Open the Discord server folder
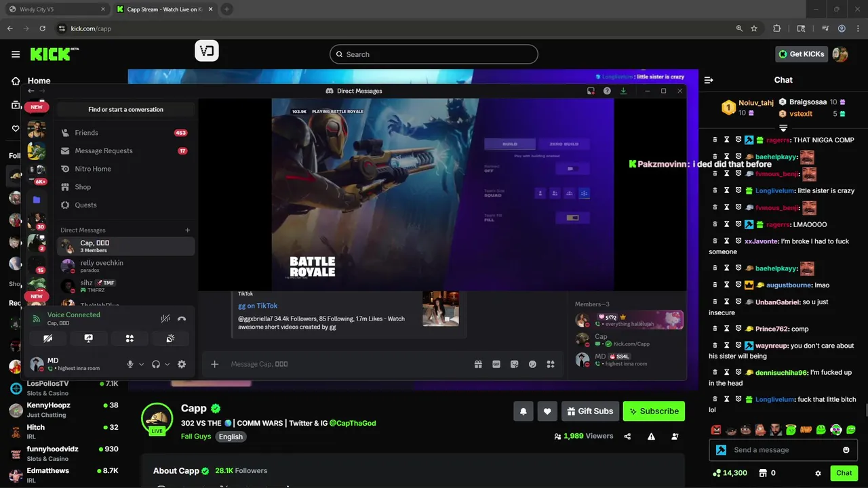This screenshot has height=488, width=868. (x=37, y=200)
